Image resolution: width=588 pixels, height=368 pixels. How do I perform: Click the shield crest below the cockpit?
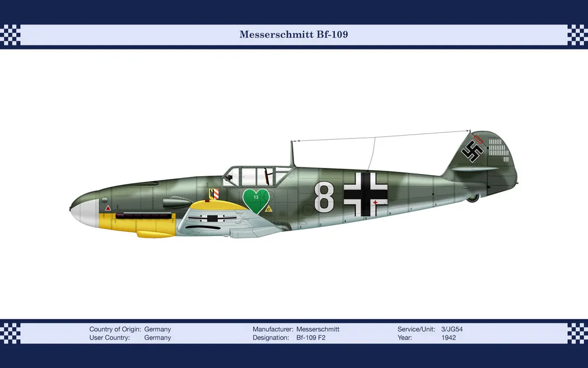pyautogui.click(x=214, y=194)
